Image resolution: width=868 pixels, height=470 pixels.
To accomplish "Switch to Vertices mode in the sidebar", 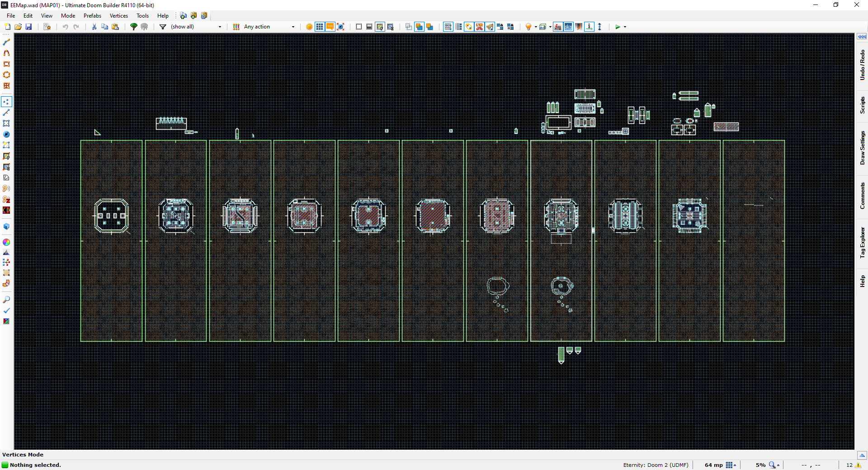I will coord(6,102).
